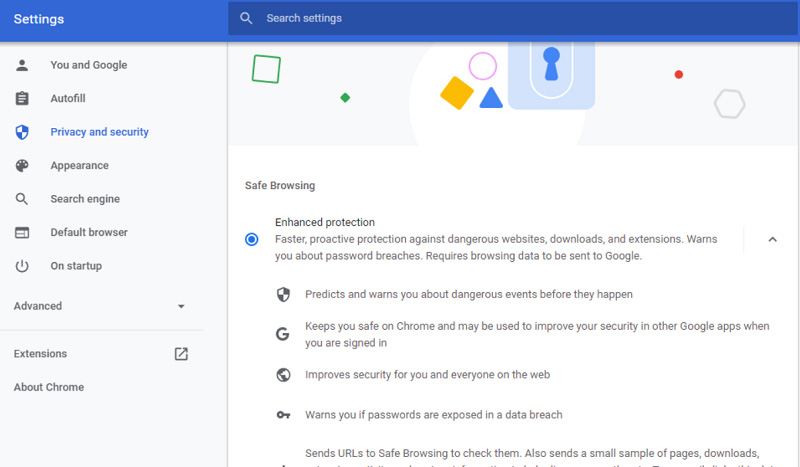The width and height of the screenshot is (800, 467).
Task: Open the Extensions page link
Action: click(41, 354)
